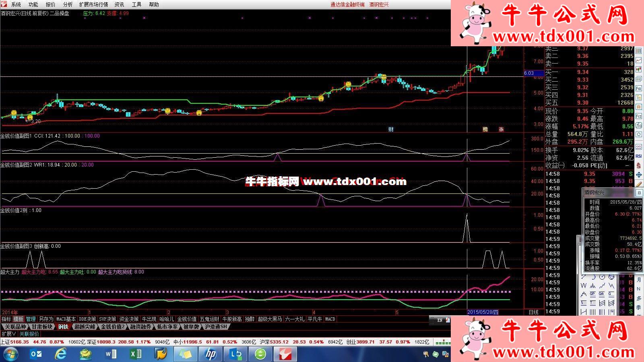Expand the 扩展V options
This screenshot has height=362, width=644.
click(x=9, y=334)
